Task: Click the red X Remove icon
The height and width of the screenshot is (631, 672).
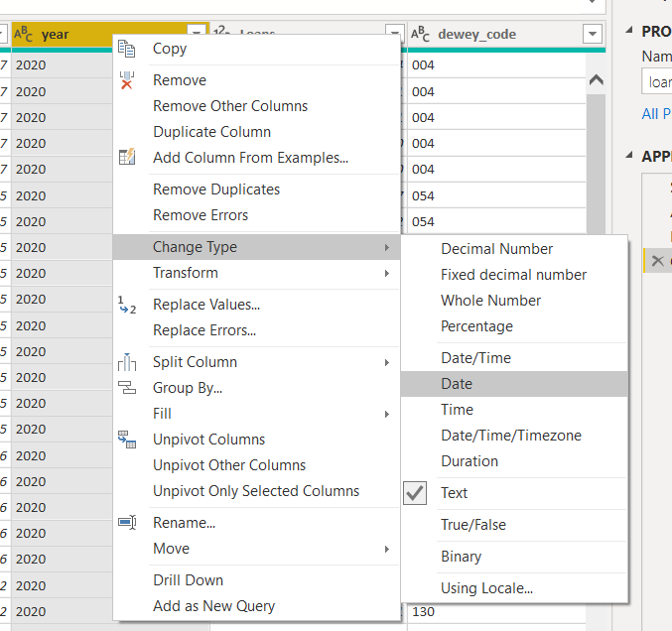Action: [127, 81]
